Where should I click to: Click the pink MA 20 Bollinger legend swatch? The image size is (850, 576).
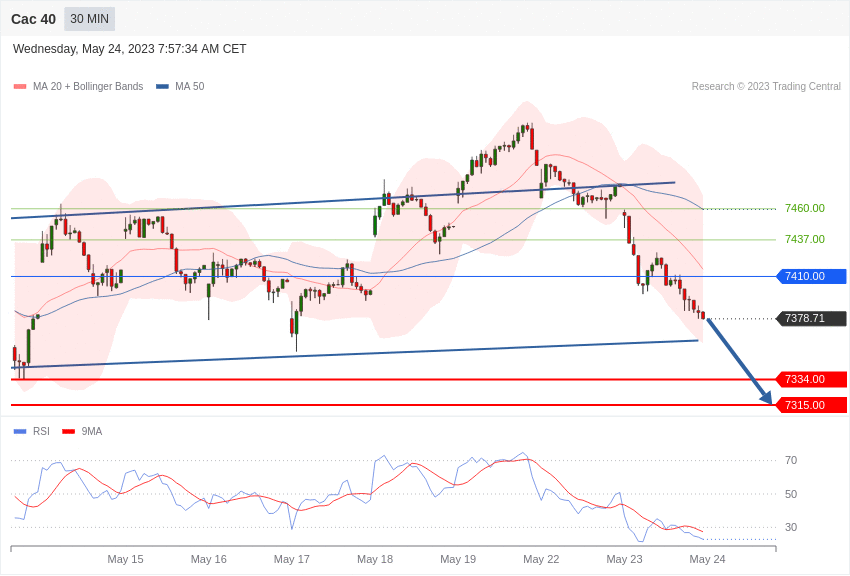[20, 87]
